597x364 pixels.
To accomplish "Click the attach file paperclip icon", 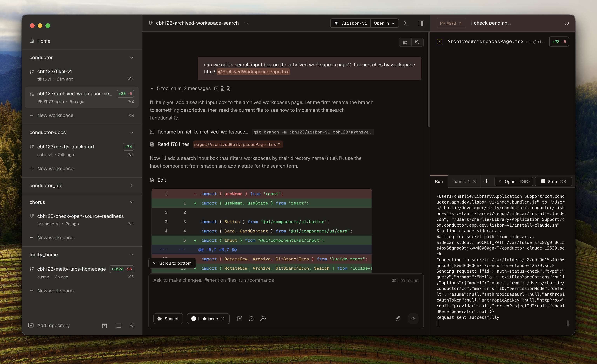I will coord(398,319).
